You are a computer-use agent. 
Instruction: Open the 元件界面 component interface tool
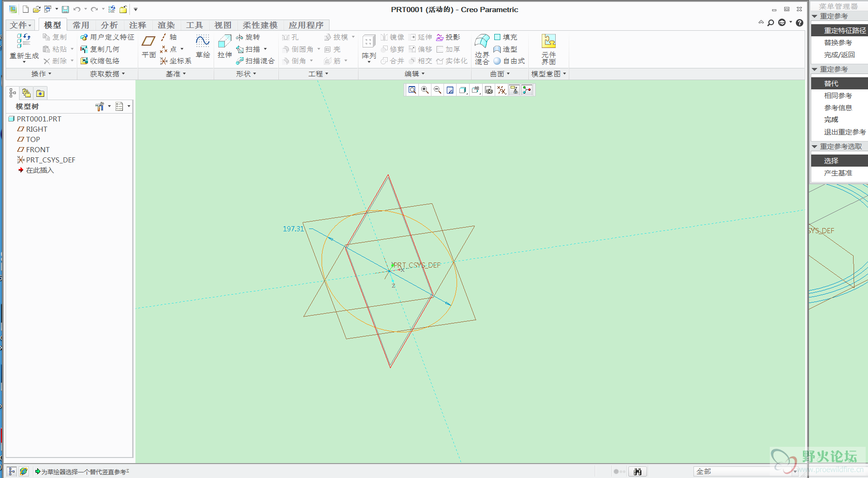(x=549, y=49)
